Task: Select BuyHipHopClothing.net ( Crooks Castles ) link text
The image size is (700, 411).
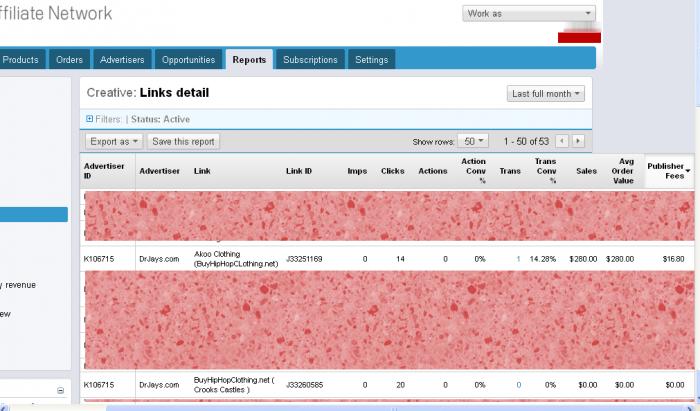Action: (x=234, y=385)
